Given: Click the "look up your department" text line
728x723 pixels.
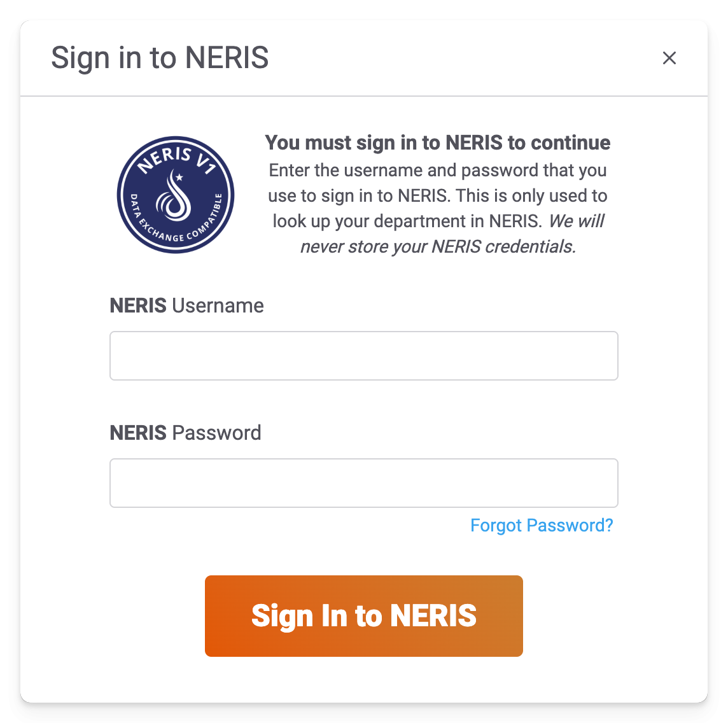Looking at the screenshot, I should [x=407, y=221].
